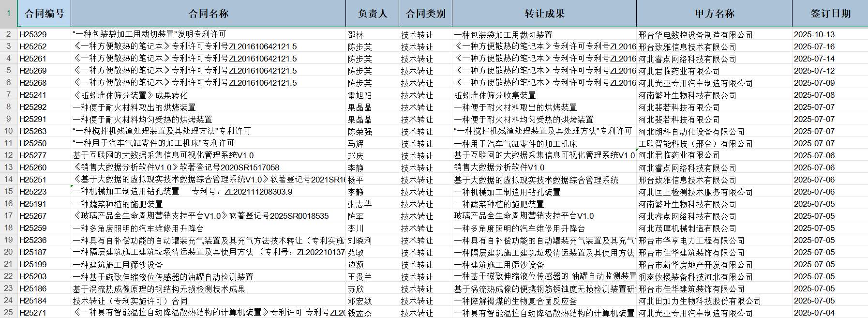868x318 pixels.
Task: Click contract number H25203
Action: coord(45,276)
